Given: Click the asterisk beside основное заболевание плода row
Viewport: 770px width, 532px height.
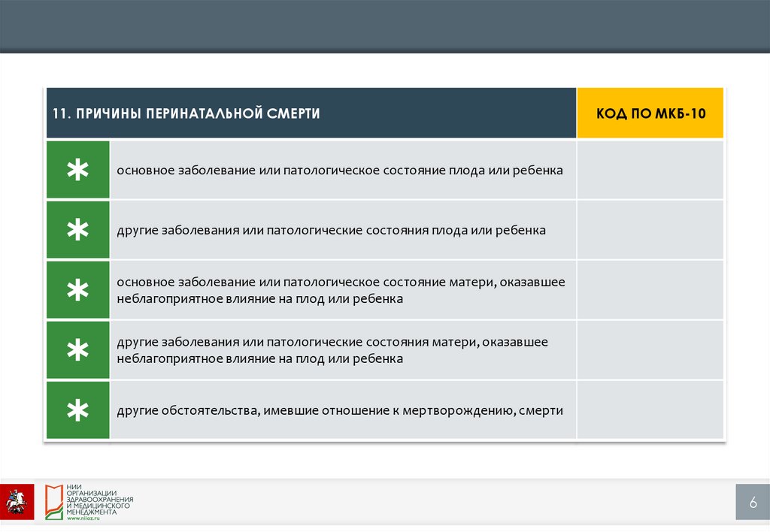Looking at the screenshot, I should point(77,171).
